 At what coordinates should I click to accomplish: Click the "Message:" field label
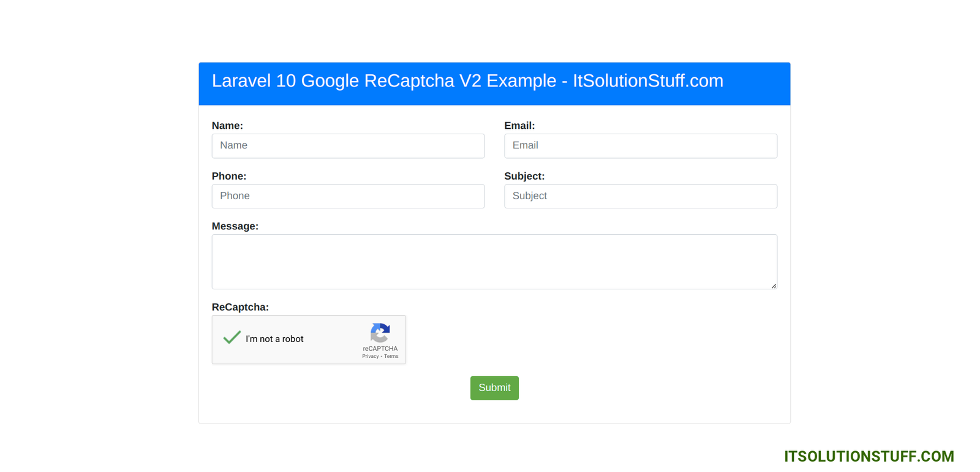(x=235, y=226)
